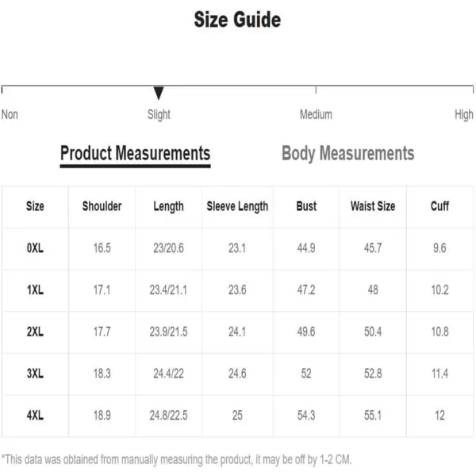Click the Bust column header

(306, 206)
